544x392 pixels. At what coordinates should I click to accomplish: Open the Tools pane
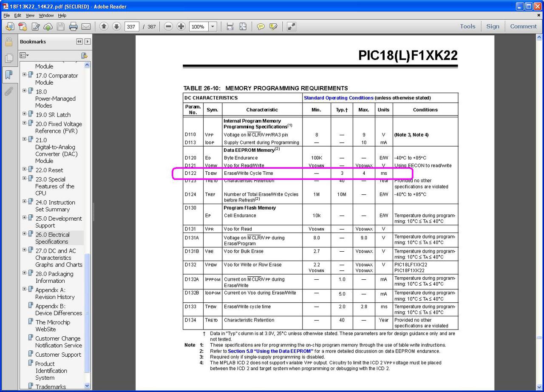pyautogui.click(x=467, y=26)
